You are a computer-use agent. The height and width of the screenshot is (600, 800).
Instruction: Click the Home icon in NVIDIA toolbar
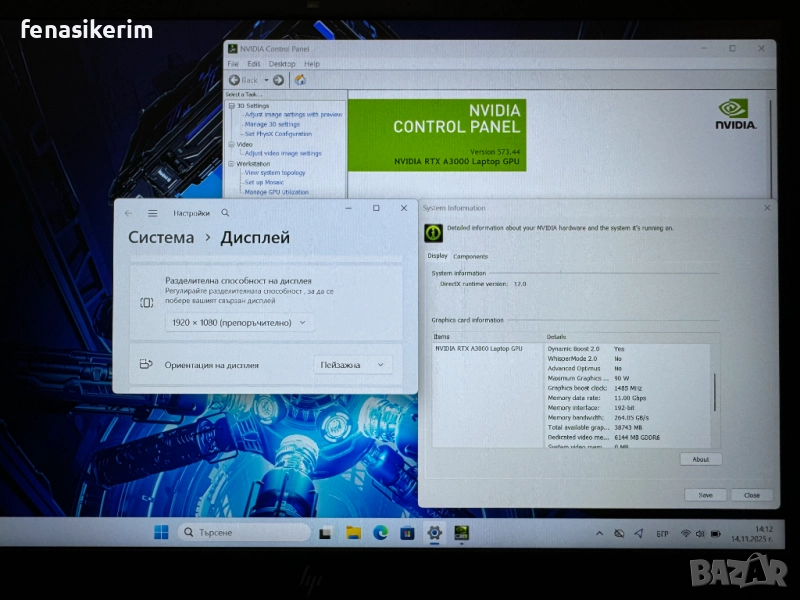(x=300, y=80)
